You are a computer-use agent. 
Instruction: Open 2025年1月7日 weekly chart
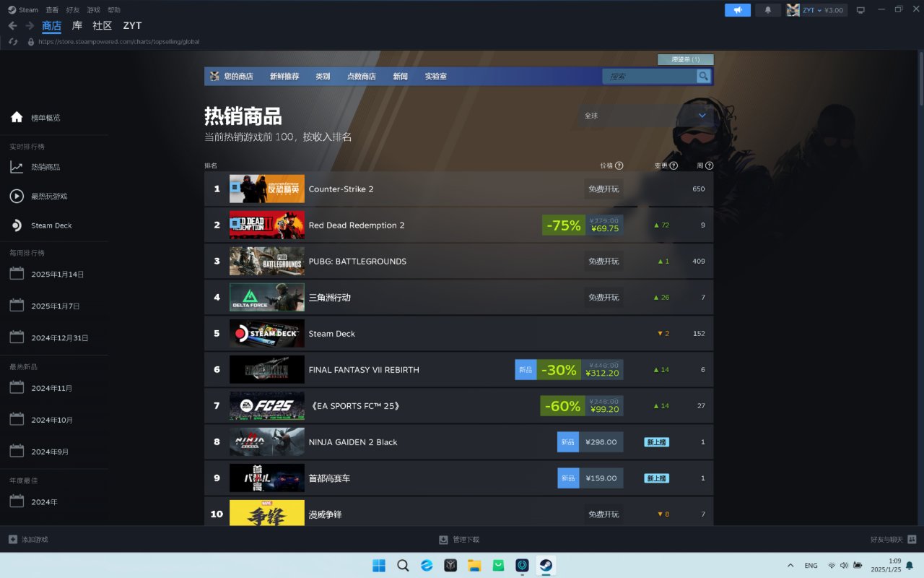point(54,306)
